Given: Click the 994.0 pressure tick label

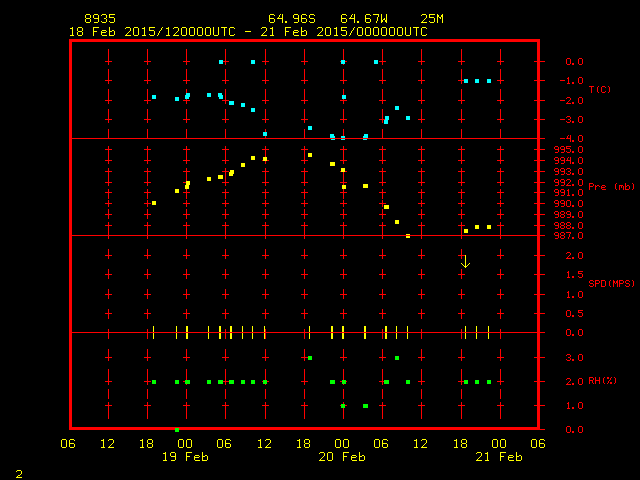Looking at the screenshot, I should point(569,161).
